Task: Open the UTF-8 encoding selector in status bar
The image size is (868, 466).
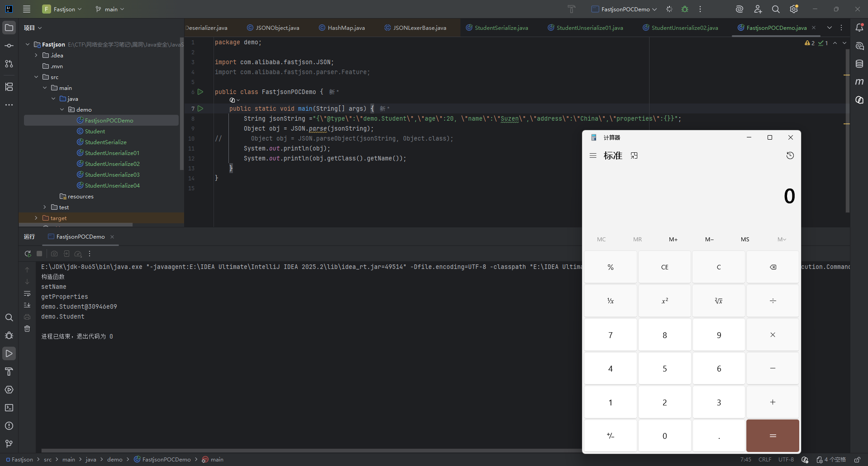Action: click(x=786, y=460)
